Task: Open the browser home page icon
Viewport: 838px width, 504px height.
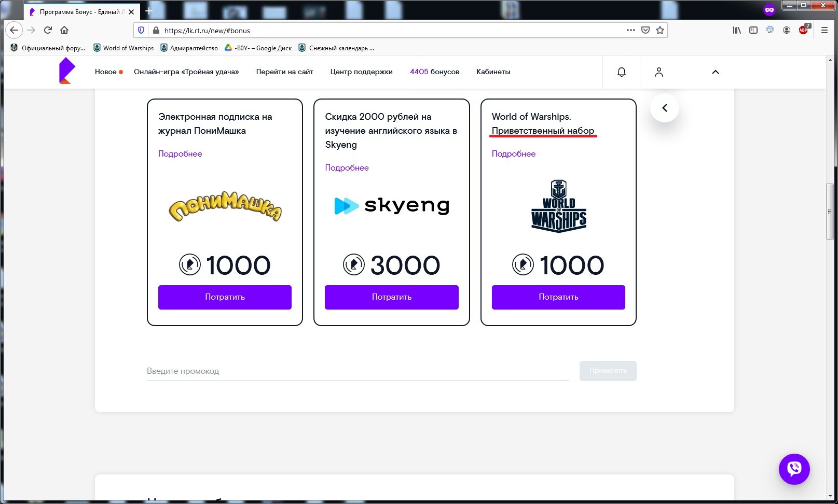Action: tap(64, 30)
